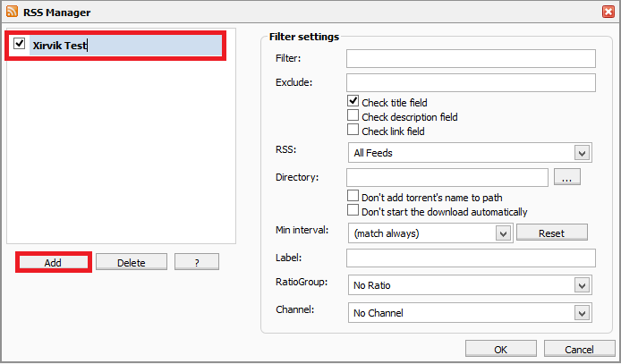This screenshot has height=364, width=621.
Task: Delete the selected filter
Action: pos(132,262)
